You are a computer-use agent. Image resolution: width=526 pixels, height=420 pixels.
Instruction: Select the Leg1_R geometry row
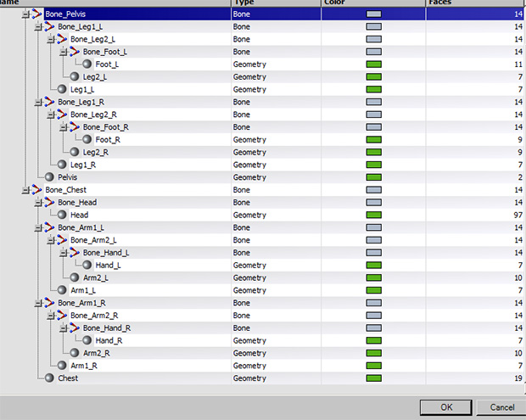tap(263, 165)
